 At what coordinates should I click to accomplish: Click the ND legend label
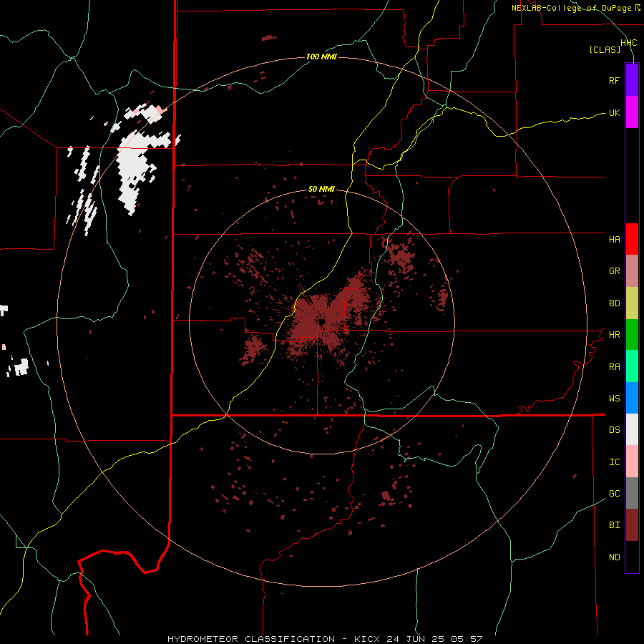pos(614,557)
